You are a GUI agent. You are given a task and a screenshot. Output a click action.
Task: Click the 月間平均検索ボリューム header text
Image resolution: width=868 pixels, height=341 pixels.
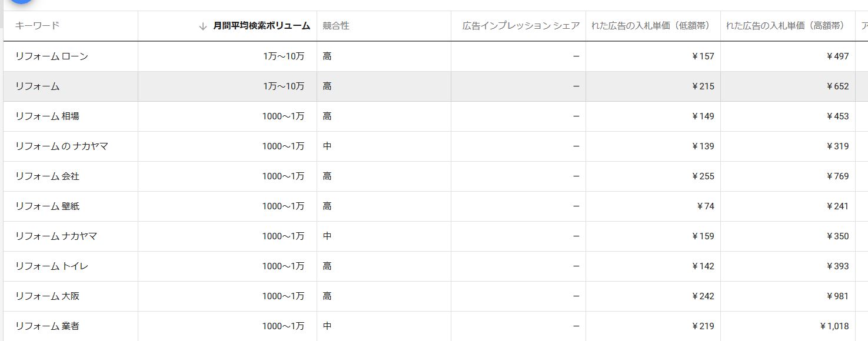261,26
